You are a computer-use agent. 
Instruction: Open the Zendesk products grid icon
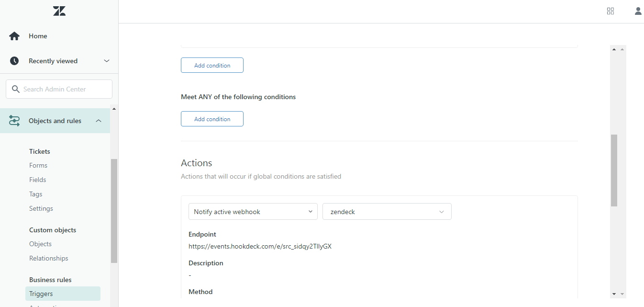tap(610, 11)
